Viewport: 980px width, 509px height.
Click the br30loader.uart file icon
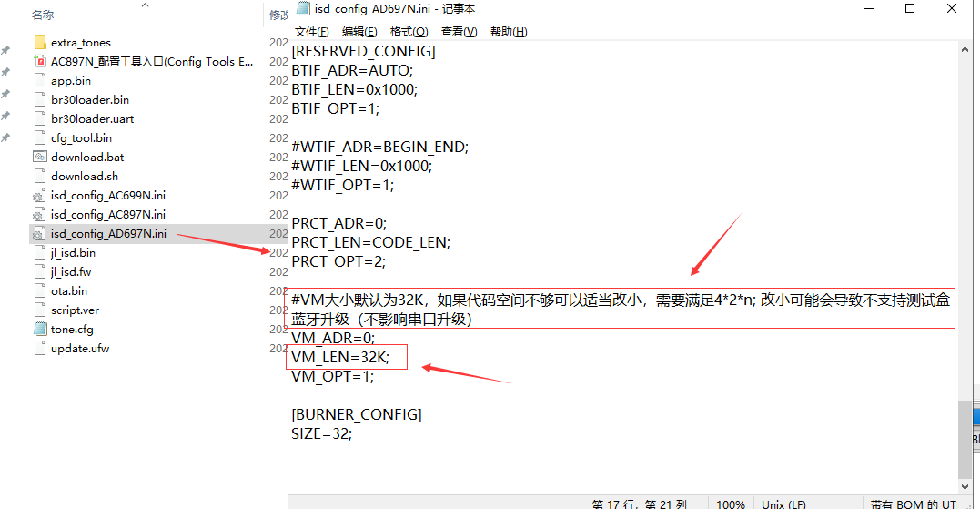(x=40, y=118)
